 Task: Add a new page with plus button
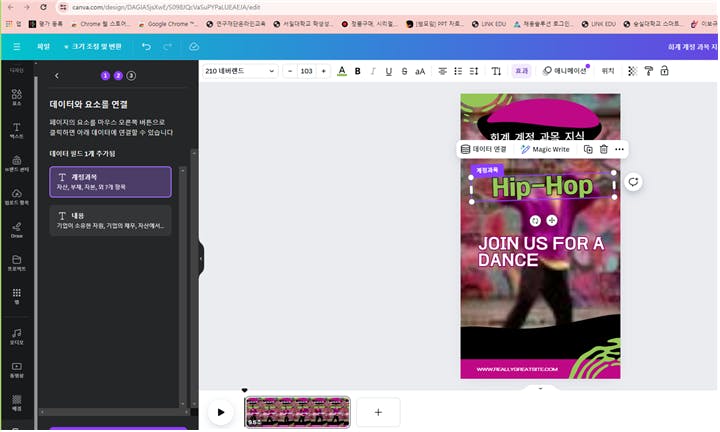[x=378, y=412]
